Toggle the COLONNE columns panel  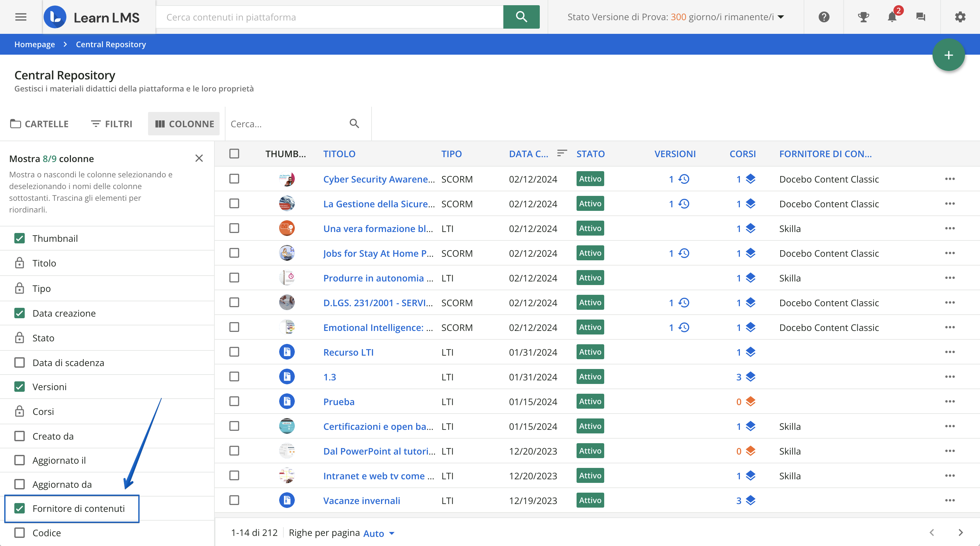tap(184, 124)
